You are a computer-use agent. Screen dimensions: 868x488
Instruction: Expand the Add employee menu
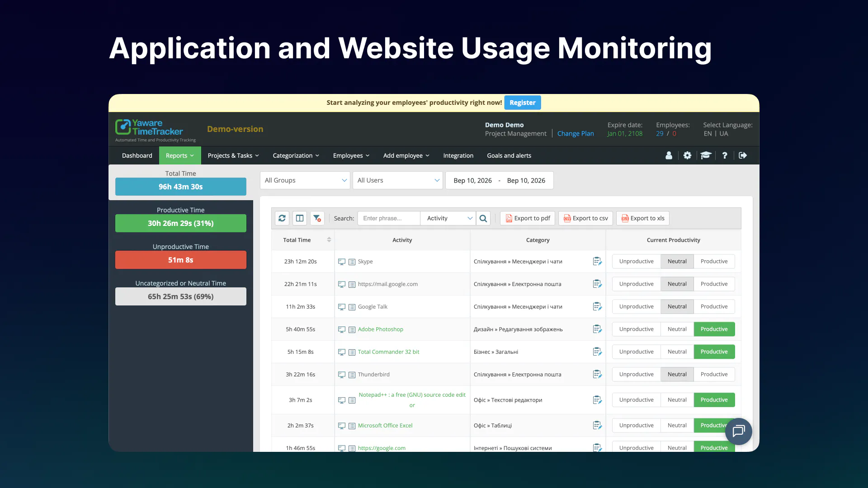click(x=406, y=155)
